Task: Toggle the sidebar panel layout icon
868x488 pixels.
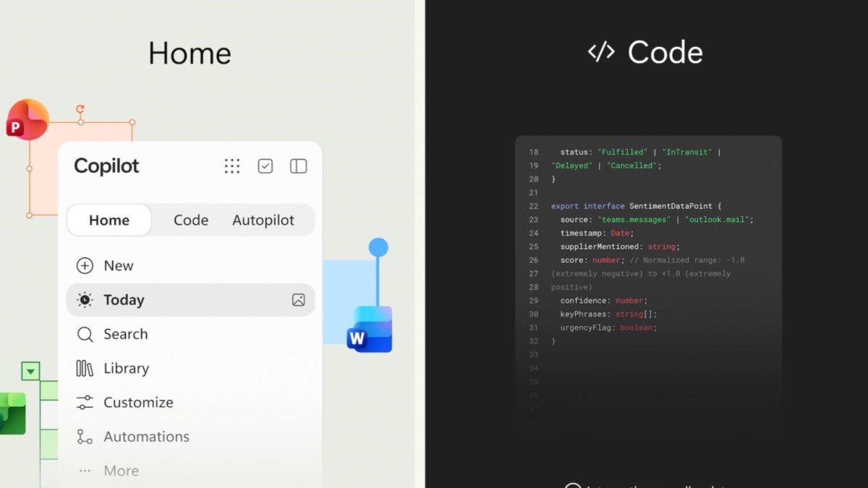Action: click(299, 166)
